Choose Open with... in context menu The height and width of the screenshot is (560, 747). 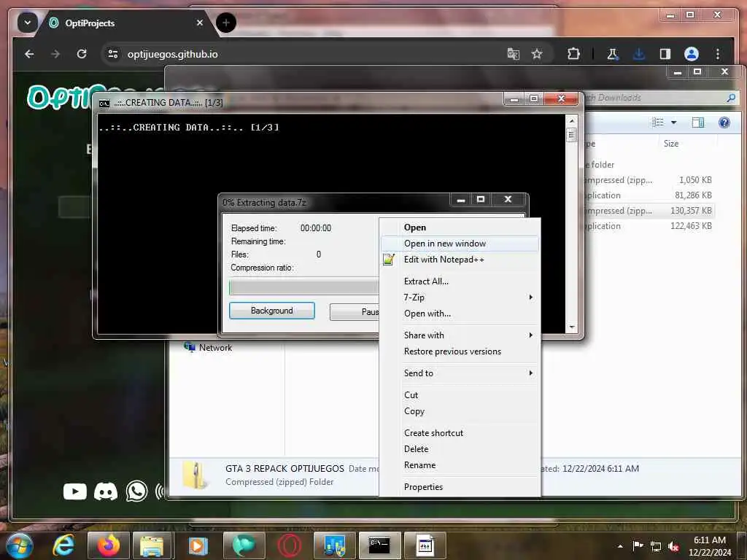(460, 314)
